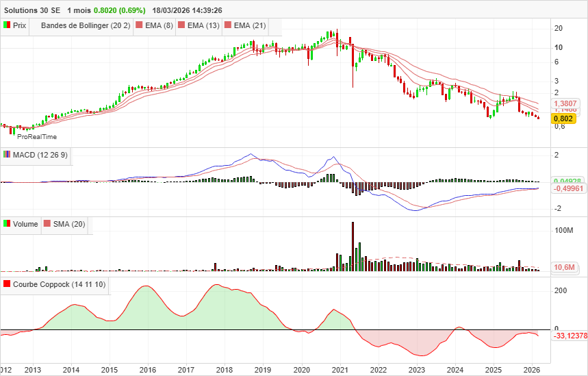This screenshot has height=376, width=588.
Task: Click the 2020 year label on time axis
Action: pos(301,370)
